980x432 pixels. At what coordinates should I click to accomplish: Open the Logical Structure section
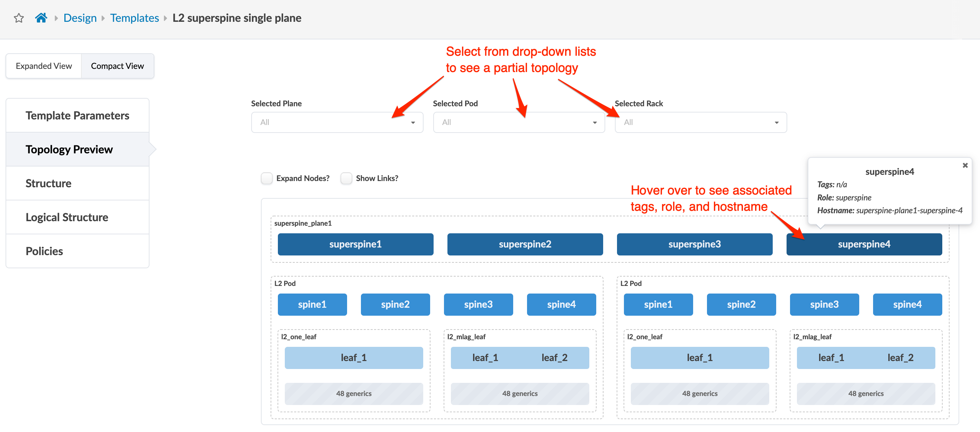67,217
